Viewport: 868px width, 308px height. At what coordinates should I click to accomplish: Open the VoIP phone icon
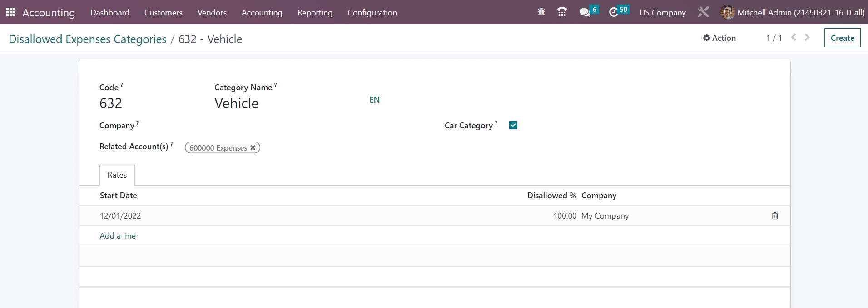click(562, 12)
